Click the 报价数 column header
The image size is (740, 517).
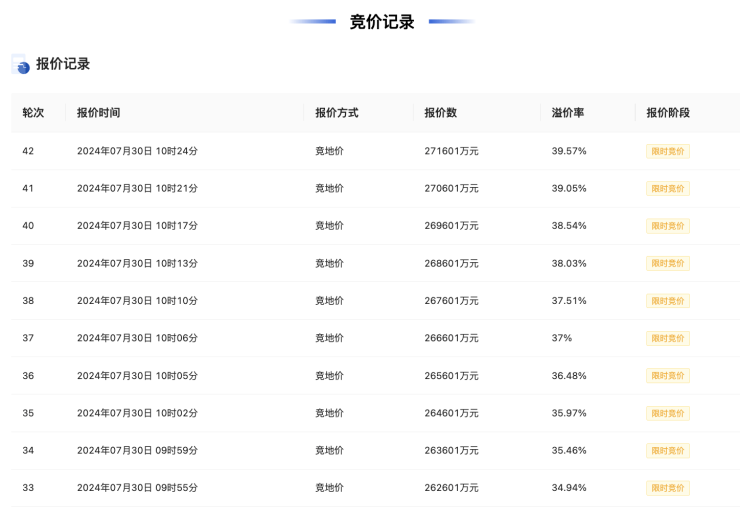click(x=441, y=113)
